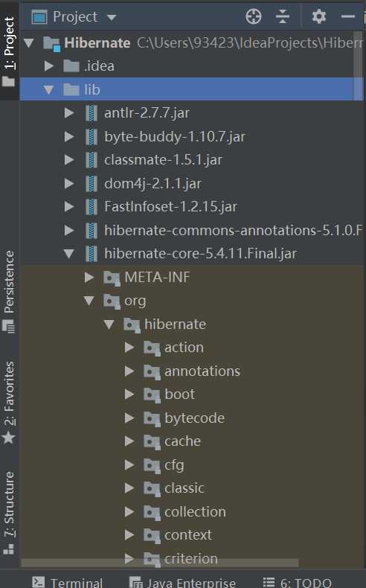The image size is (366, 588).
Task: Open the 6: TODO bottom tab
Action: pyautogui.click(x=298, y=582)
